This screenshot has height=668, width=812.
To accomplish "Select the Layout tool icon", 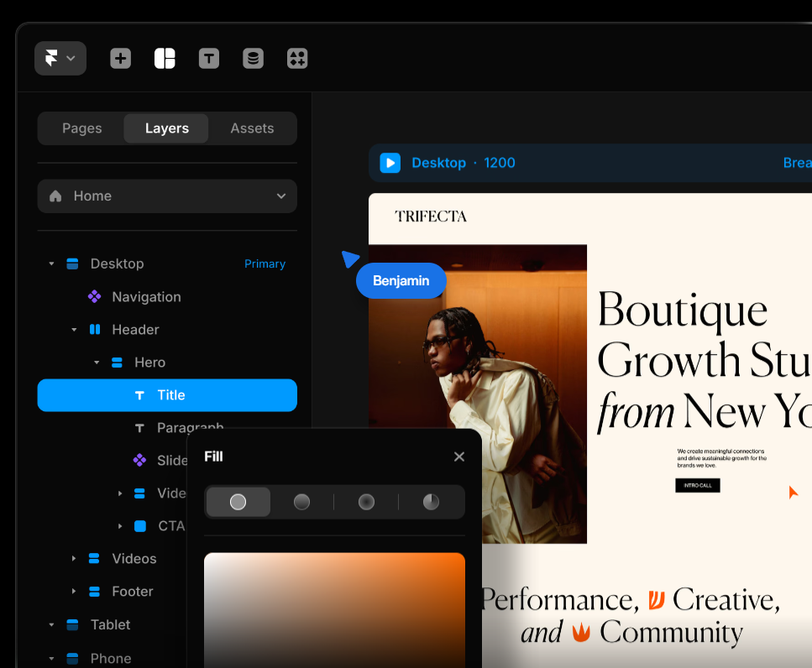I will click(x=165, y=58).
